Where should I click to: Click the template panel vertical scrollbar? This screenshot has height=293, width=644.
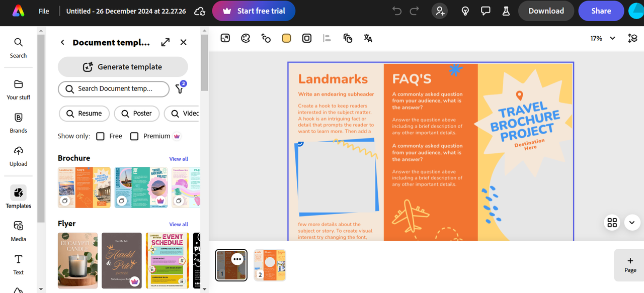(x=204, y=64)
